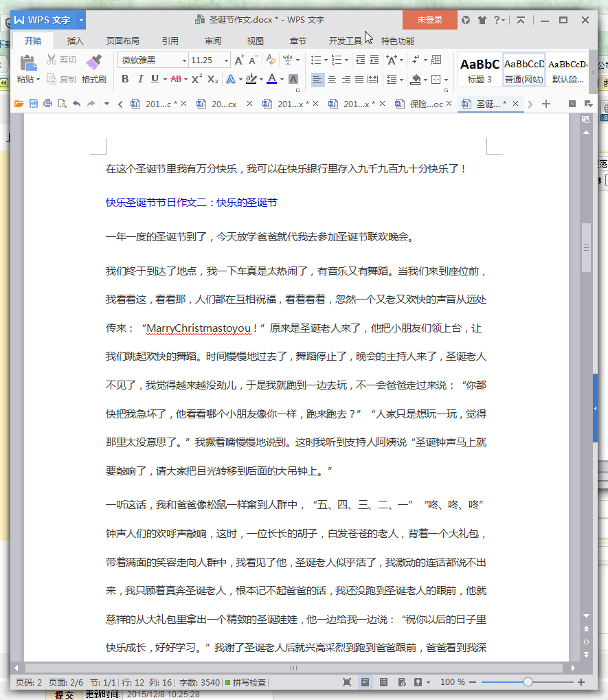Image resolution: width=608 pixels, height=700 pixels.
Task: Click the 未登录 login button
Action: pos(430,20)
